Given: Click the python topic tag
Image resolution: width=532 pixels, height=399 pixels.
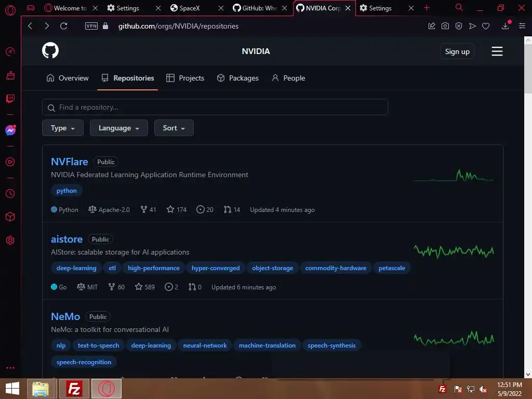Looking at the screenshot, I should pos(66,191).
